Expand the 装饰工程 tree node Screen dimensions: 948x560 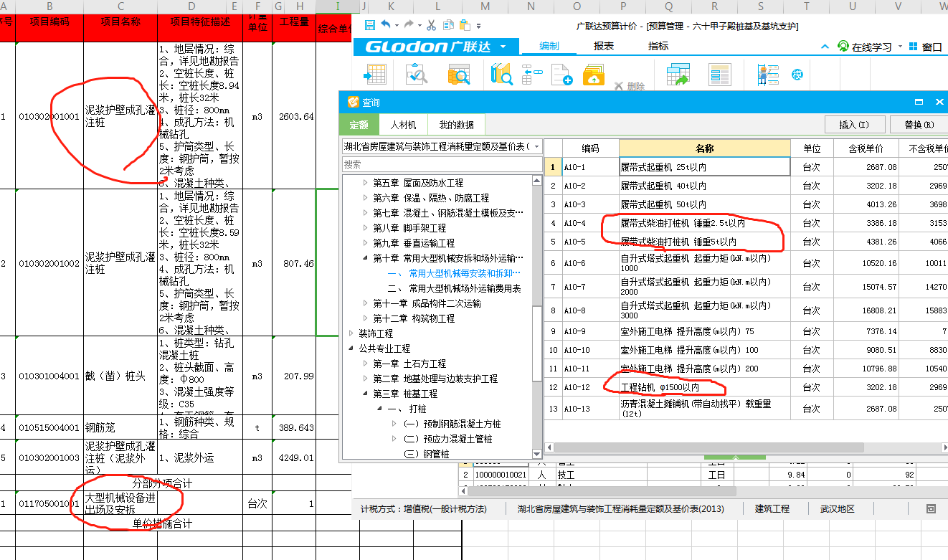(351, 333)
